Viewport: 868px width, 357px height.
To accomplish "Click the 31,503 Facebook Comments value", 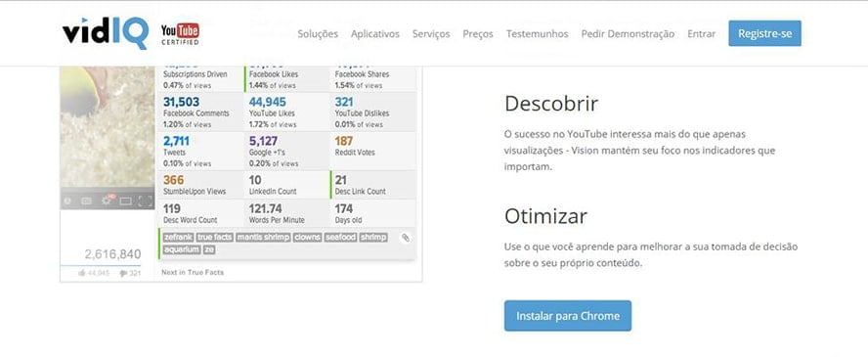I will point(181,102).
